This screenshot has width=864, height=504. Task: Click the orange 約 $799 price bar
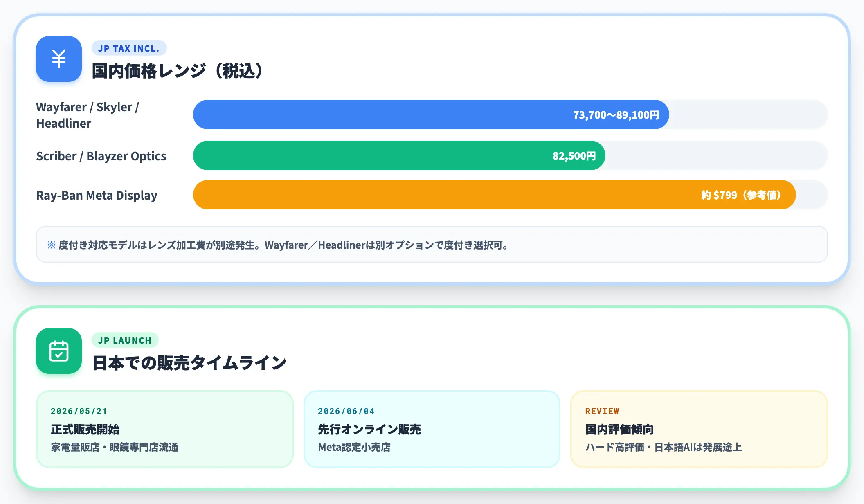(x=494, y=195)
